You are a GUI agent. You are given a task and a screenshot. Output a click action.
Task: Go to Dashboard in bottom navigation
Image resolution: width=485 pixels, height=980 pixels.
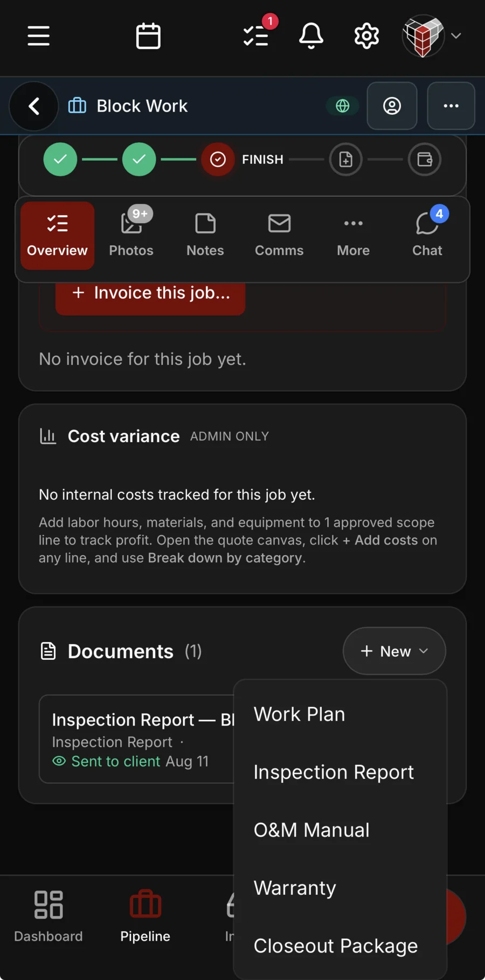coord(48,916)
